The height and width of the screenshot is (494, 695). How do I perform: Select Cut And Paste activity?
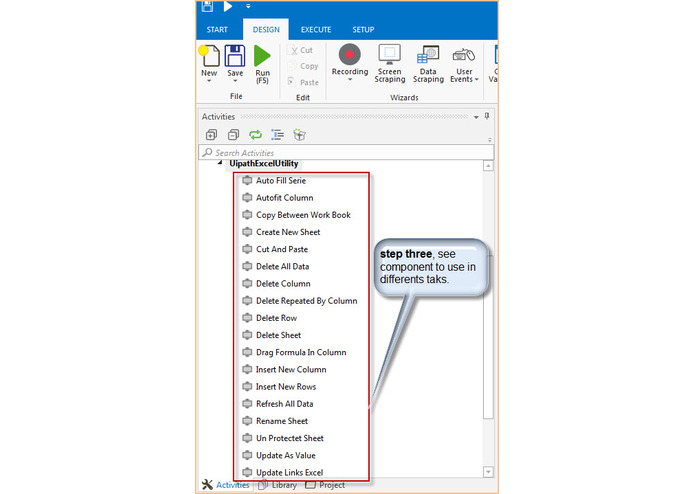pyautogui.click(x=275, y=249)
